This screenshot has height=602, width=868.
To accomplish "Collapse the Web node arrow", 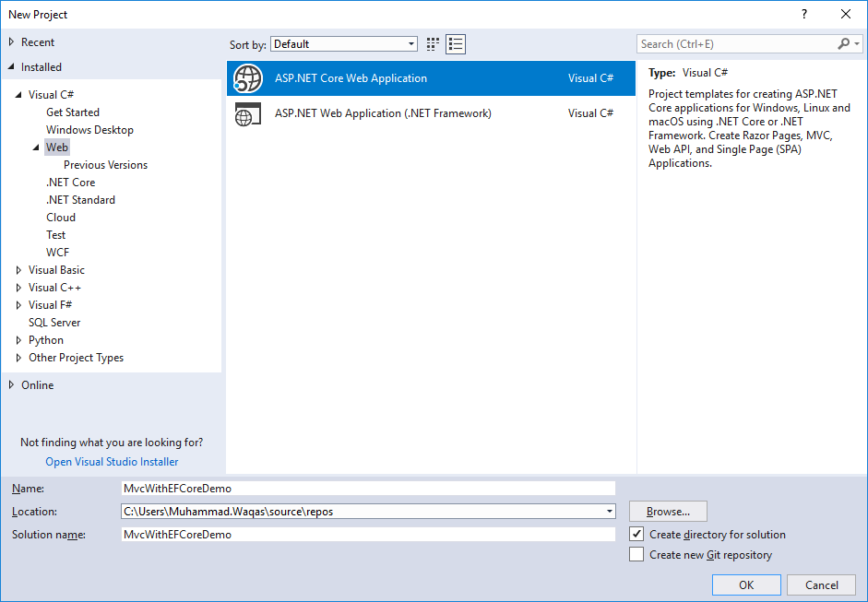I will click(37, 148).
